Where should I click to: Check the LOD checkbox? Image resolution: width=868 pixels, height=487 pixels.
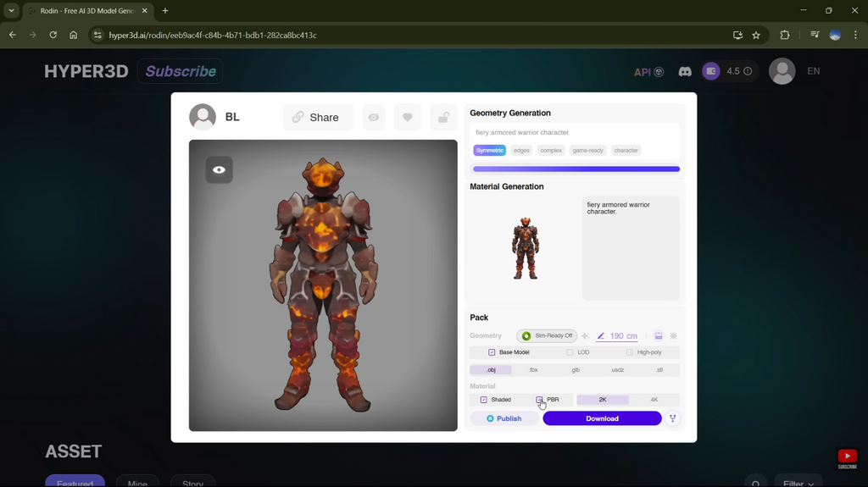click(x=570, y=352)
